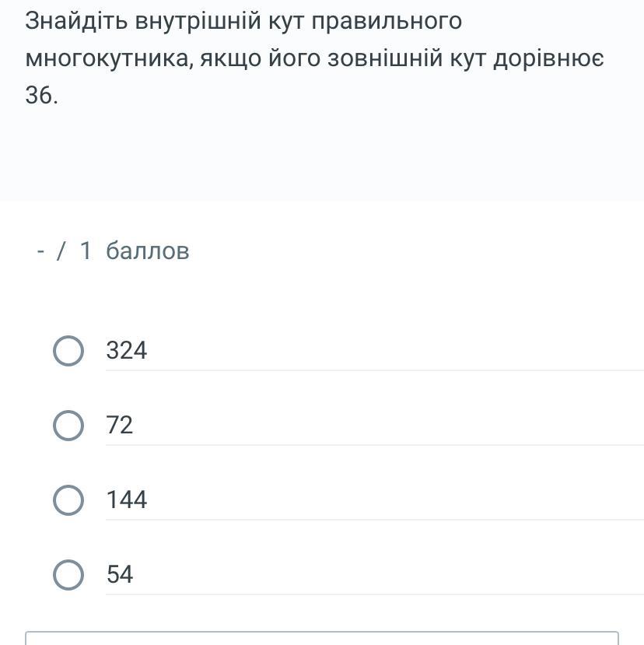Image resolution: width=644 pixels, height=645 pixels.
Task: Click the score digit "1" before баллов
Action: click(86, 251)
